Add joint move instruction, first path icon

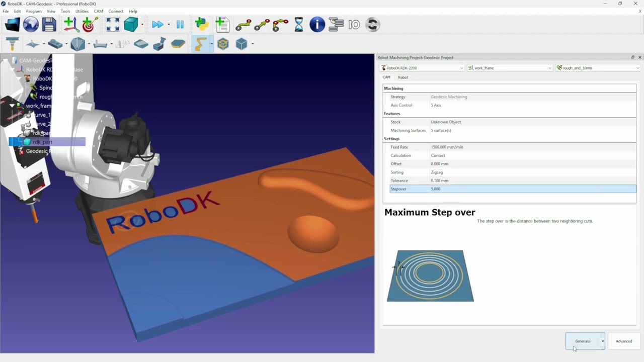[244, 24]
